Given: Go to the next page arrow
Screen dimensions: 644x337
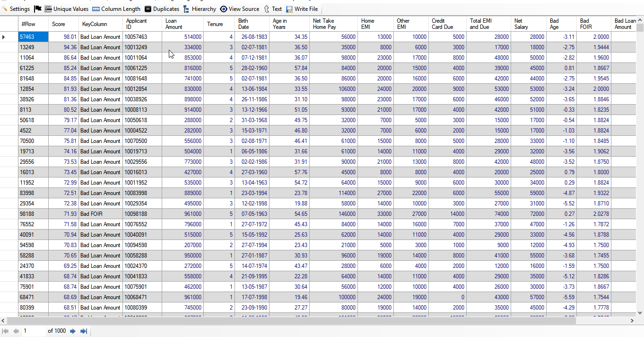Looking at the screenshot, I should pos(73,331).
